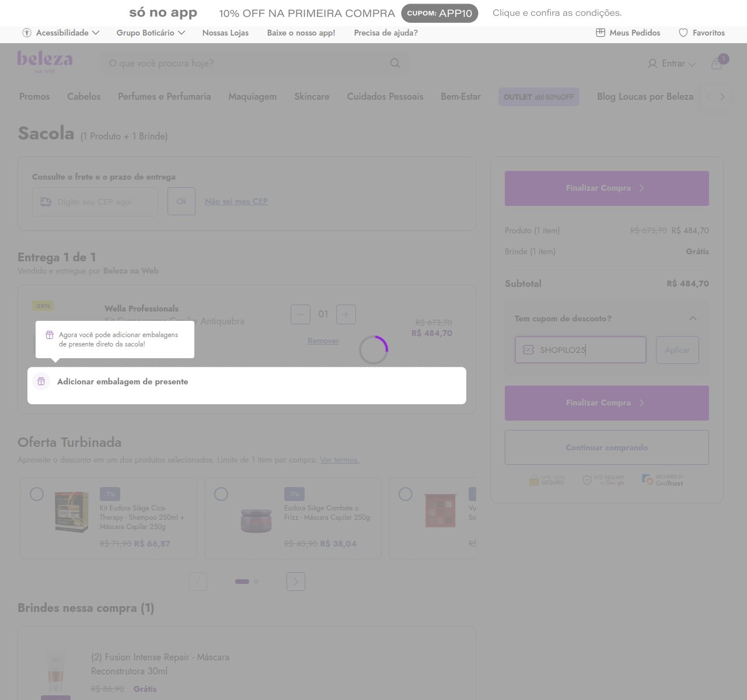The image size is (747, 700).
Task: Click Nossas Lojas link
Action: (225, 33)
